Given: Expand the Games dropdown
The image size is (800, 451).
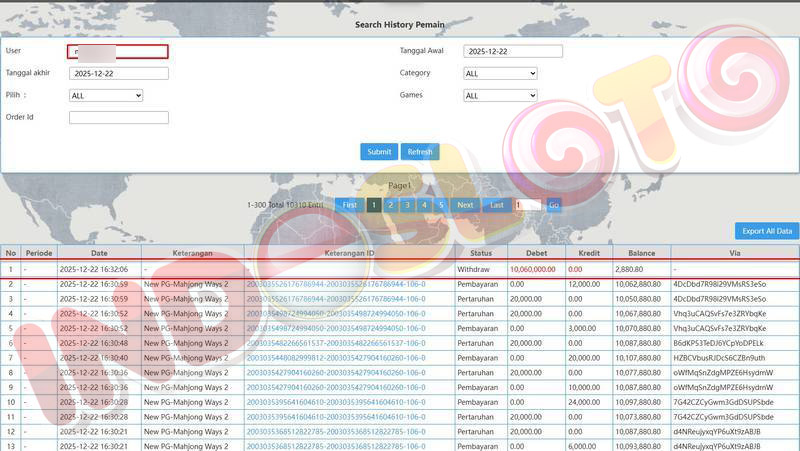Looking at the screenshot, I should [500, 96].
